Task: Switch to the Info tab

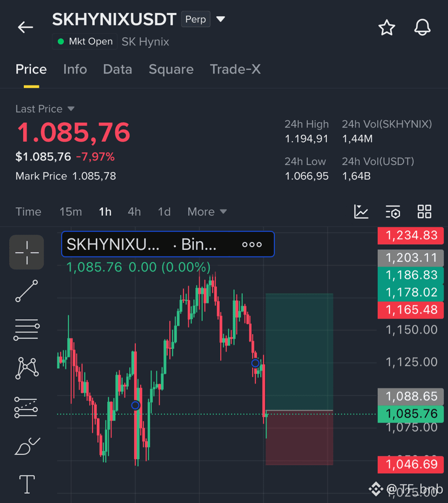Action: pyautogui.click(x=75, y=69)
